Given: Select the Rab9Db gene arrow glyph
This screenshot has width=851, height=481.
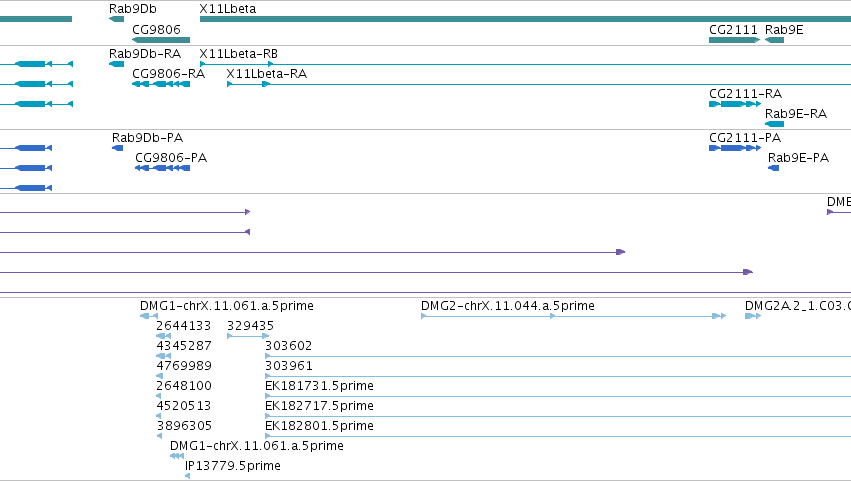Looking at the screenshot, I should coord(116,19).
